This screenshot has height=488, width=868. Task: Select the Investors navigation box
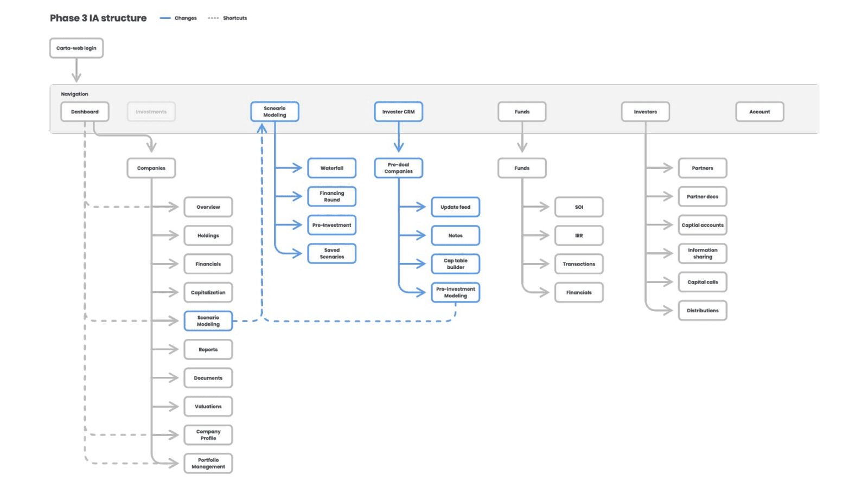click(646, 112)
